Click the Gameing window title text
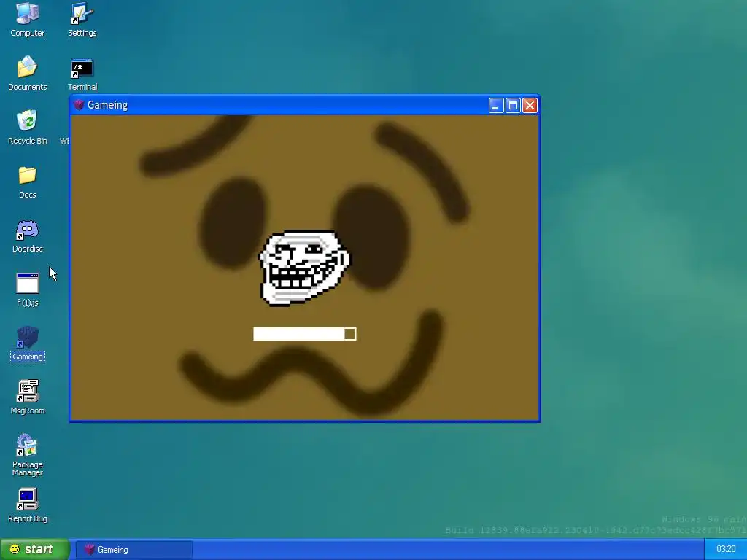 (107, 105)
